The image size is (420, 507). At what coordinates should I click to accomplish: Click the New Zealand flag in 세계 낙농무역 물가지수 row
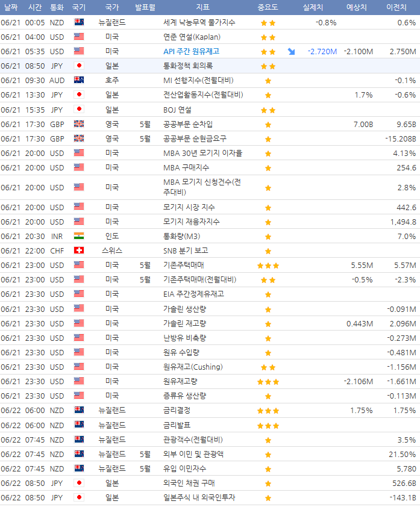point(79,22)
